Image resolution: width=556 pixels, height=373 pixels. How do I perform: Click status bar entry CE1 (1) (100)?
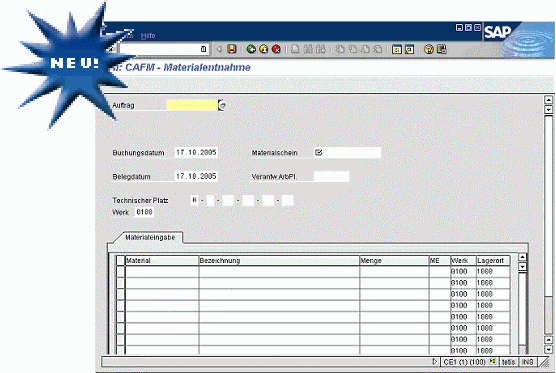coord(464,362)
